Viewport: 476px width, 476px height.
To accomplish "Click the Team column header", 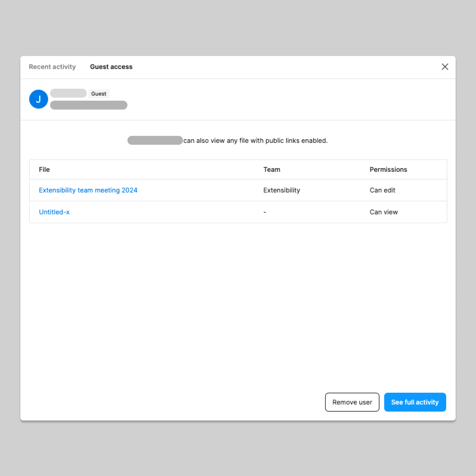I will [x=271, y=169].
